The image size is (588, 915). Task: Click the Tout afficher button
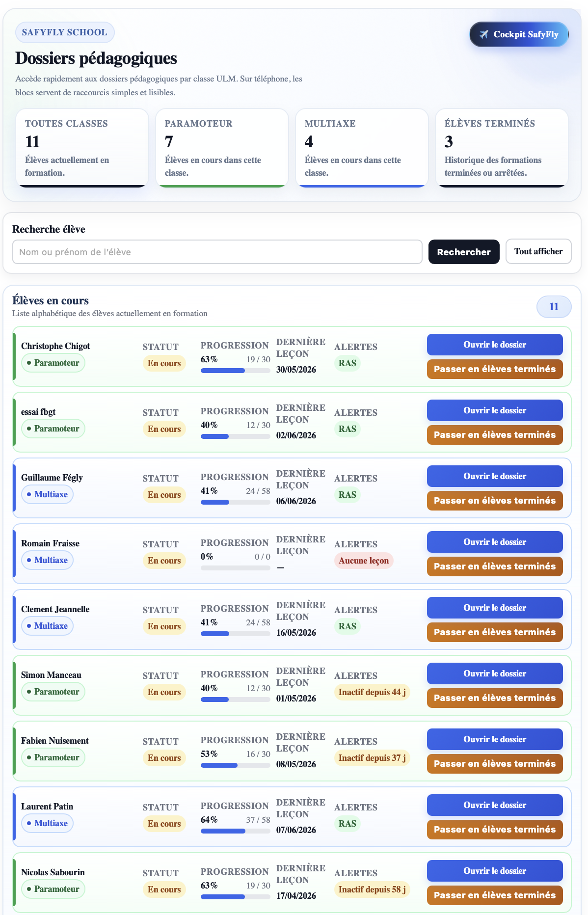538,251
